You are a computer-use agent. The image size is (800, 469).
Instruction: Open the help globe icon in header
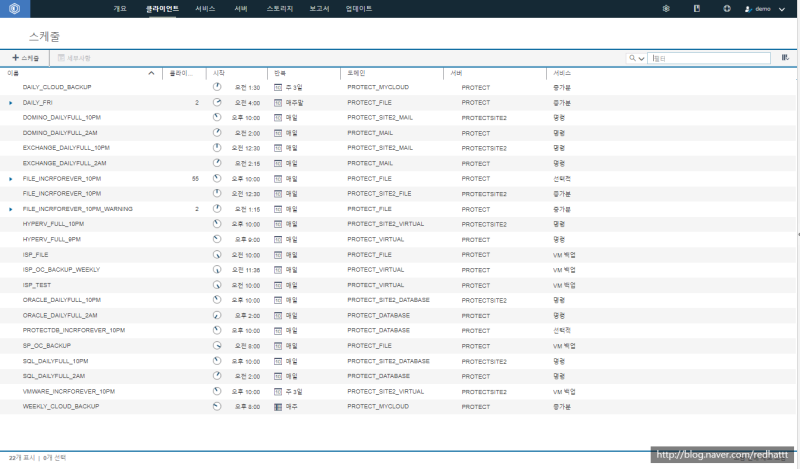727,9
